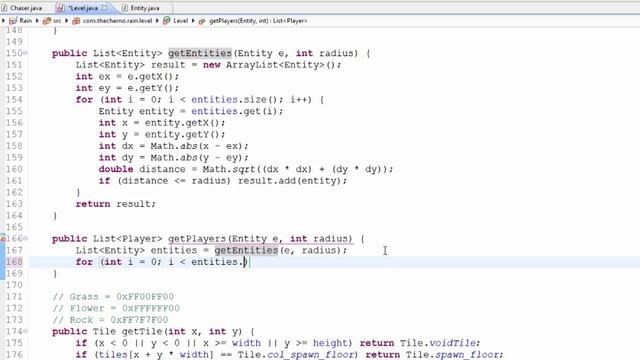Click the src folder icon in breadcrumb
Viewport: 640px width, 360px height.
pyautogui.click(x=47, y=20)
